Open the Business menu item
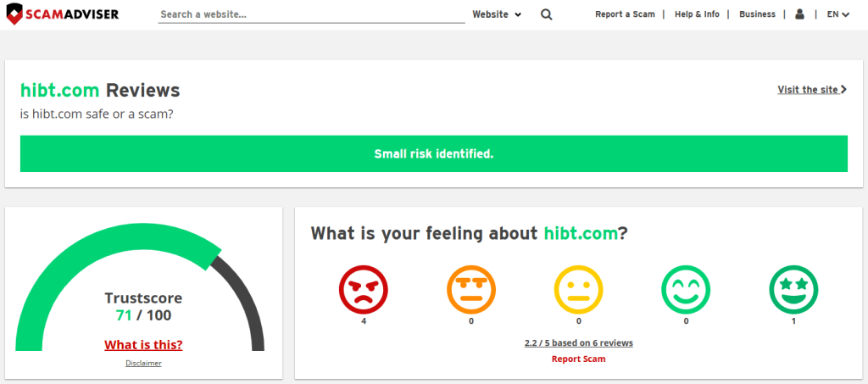The width and height of the screenshot is (868, 384). pyautogui.click(x=757, y=14)
